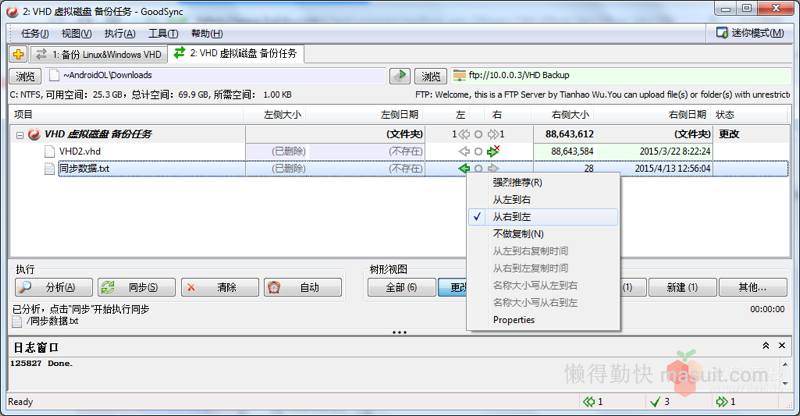
Task: Switch to tab 1: 备份 Linux&Windows VHD
Action: (x=98, y=54)
